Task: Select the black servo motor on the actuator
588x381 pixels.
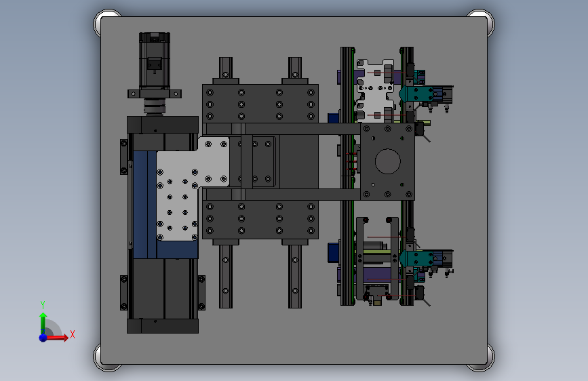Action: 155,60
